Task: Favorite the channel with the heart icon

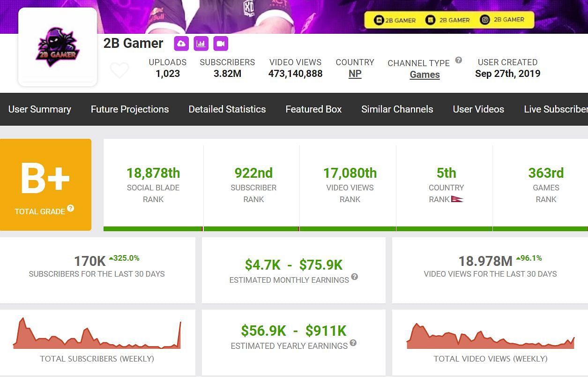Action: pyautogui.click(x=119, y=70)
